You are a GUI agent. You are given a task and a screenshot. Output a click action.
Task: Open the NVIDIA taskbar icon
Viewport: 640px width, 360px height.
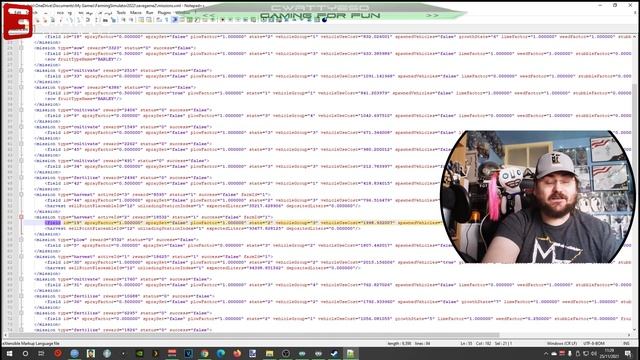(x=140, y=353)
